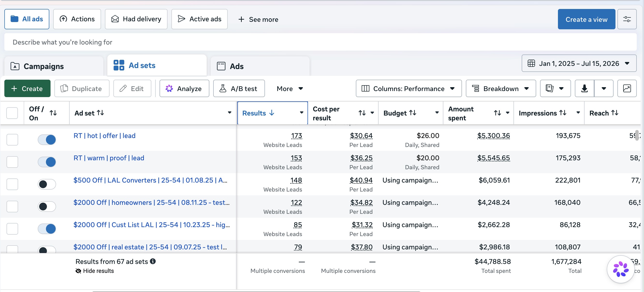Click the Meta AI assistant bubble
The height and width of the screenshot is (292, 644).
coord(620,269)
